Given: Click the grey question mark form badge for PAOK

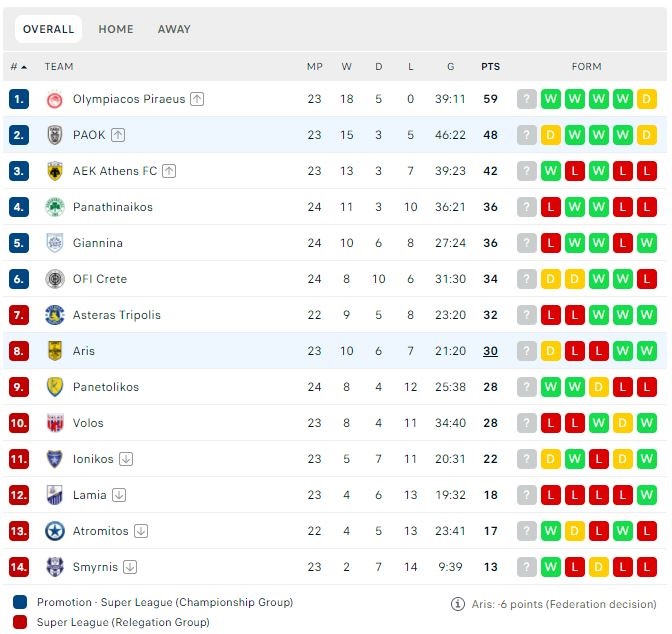Looking at the screenshot, I should pyautogui.click(x=527, y=135).
